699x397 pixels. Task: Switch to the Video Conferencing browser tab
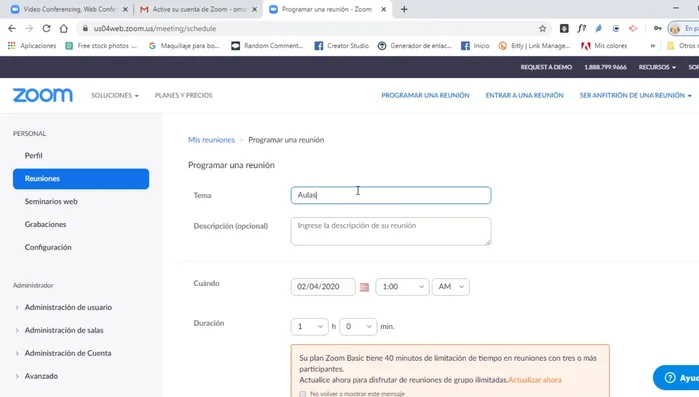pyautogui.click(x=69, y=9)
